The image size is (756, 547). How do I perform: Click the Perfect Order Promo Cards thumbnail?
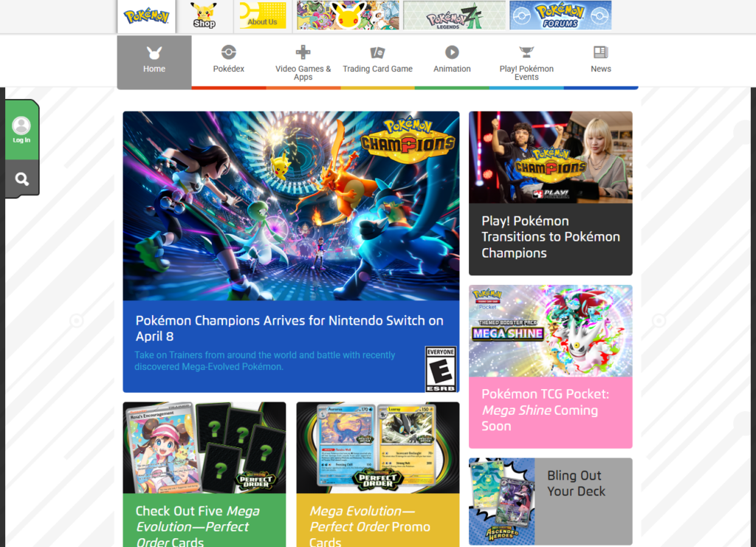377,447
